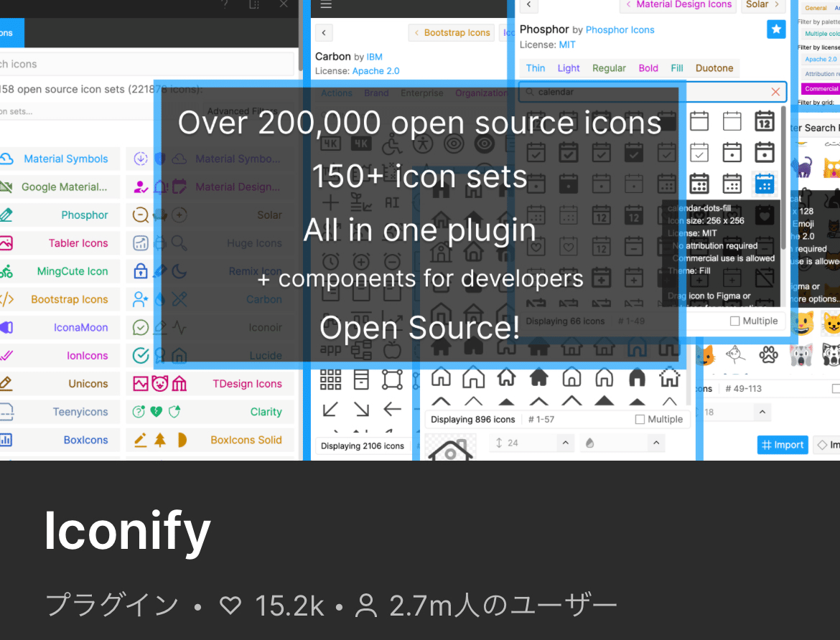Screen dimensions: 840x640
Task: Go to previous set Material Design Icons
Action: pyautogui.click(x=679, y=5)
